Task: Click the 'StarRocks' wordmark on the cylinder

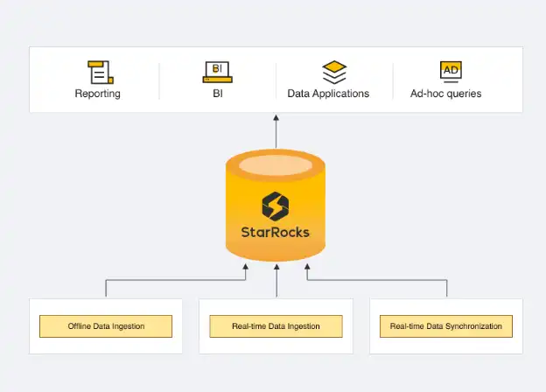Action: [275, 232]
